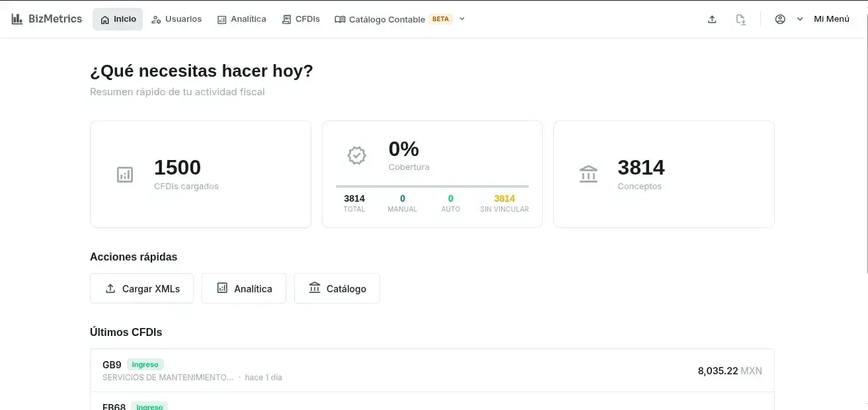
Task: Click the 3814 TOTAL count
Action: (x=354, y=198)
